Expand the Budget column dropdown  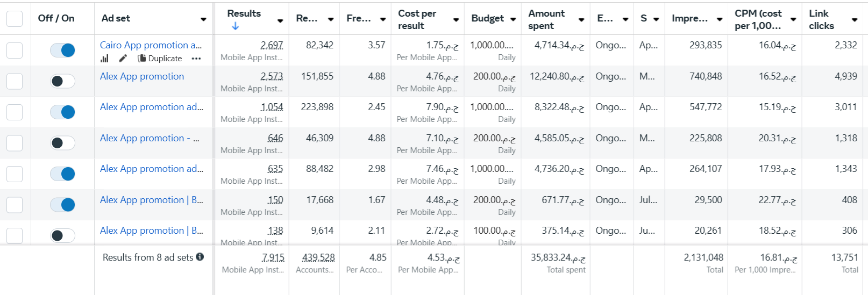coord(513,19)
